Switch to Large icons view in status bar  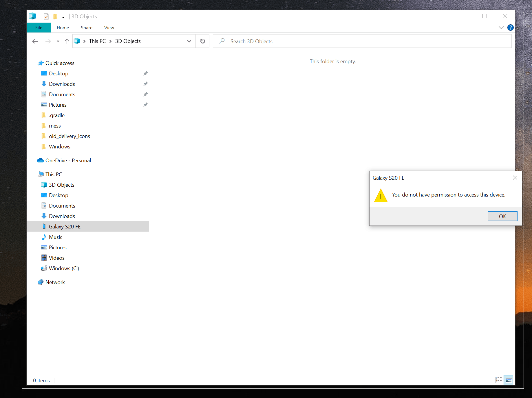(x=509, y=380)
